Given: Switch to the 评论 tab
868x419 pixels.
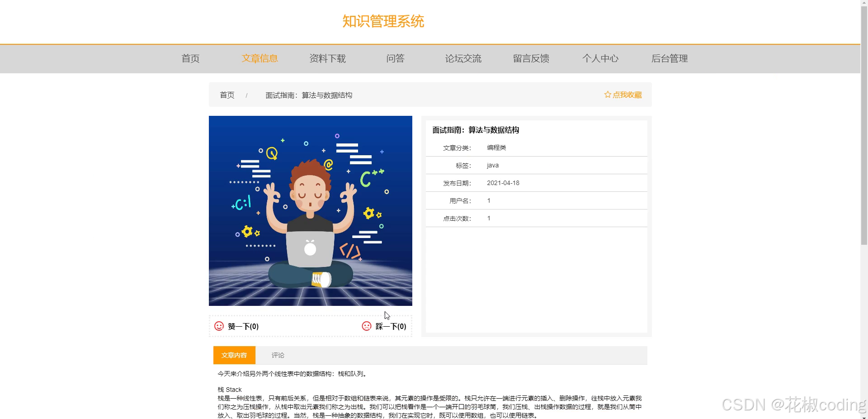Looking at the screenshot, I should click(x=277, y=355).
